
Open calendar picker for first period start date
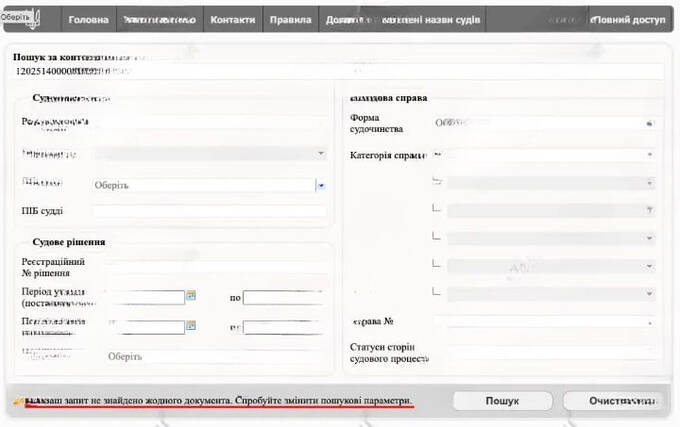coord(191,296)
